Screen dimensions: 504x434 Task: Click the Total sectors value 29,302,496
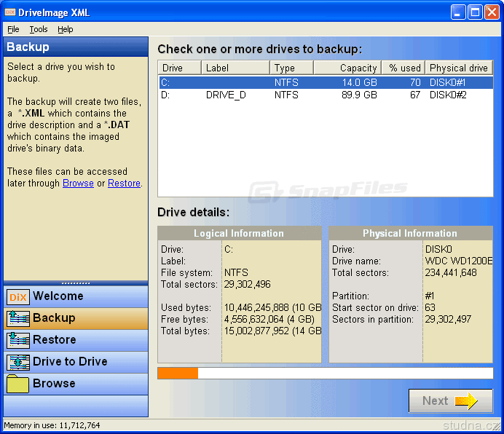247,284
